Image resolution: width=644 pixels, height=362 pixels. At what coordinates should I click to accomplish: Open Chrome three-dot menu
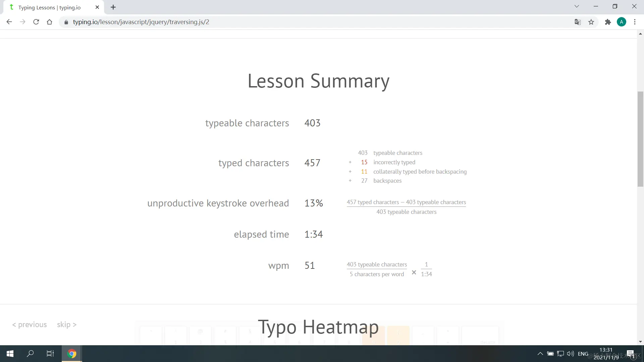[x=635, y=22]
